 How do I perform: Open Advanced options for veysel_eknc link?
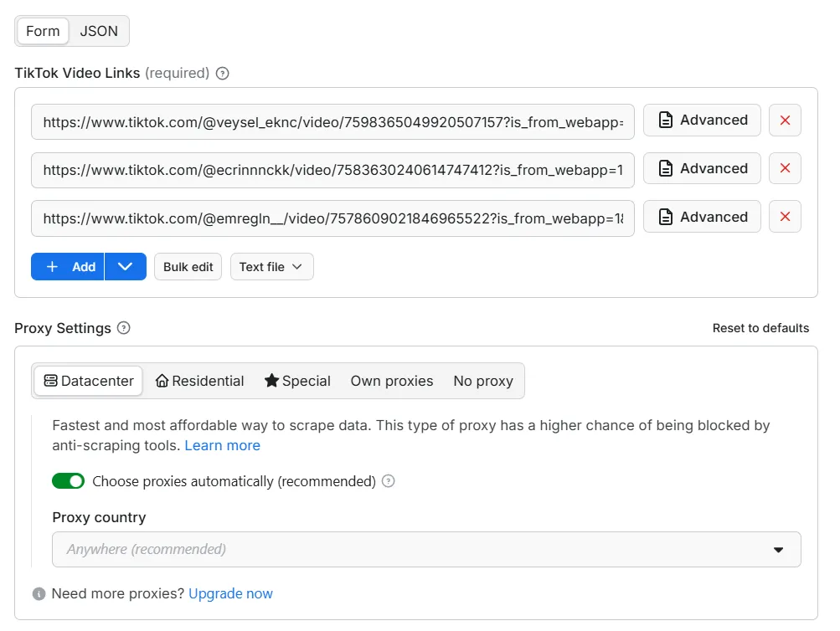point(702,121)
